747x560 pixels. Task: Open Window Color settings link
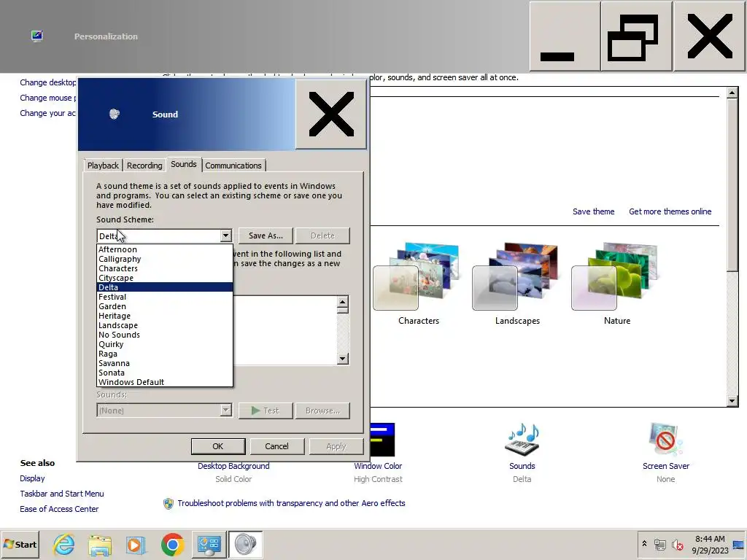[x=378, y=466]
